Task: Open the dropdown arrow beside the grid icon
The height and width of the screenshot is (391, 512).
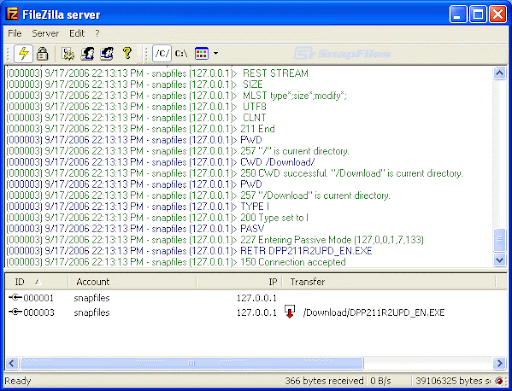Action: [216, 53]
